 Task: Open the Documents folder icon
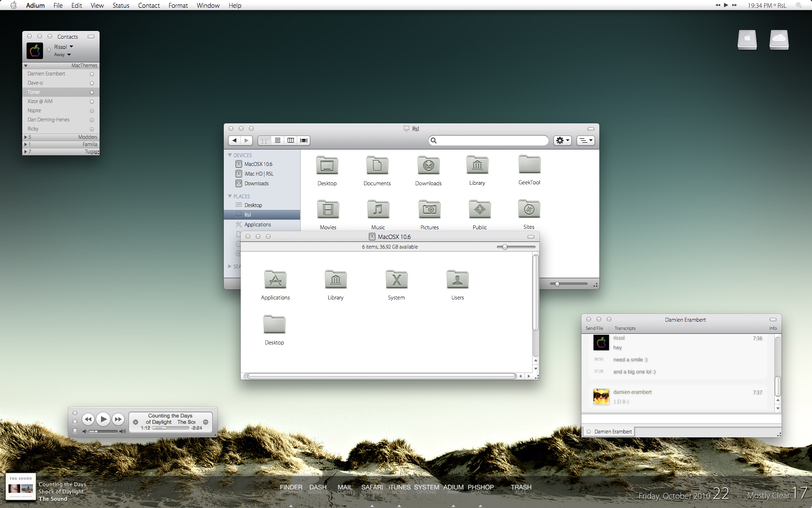point(377,166)
